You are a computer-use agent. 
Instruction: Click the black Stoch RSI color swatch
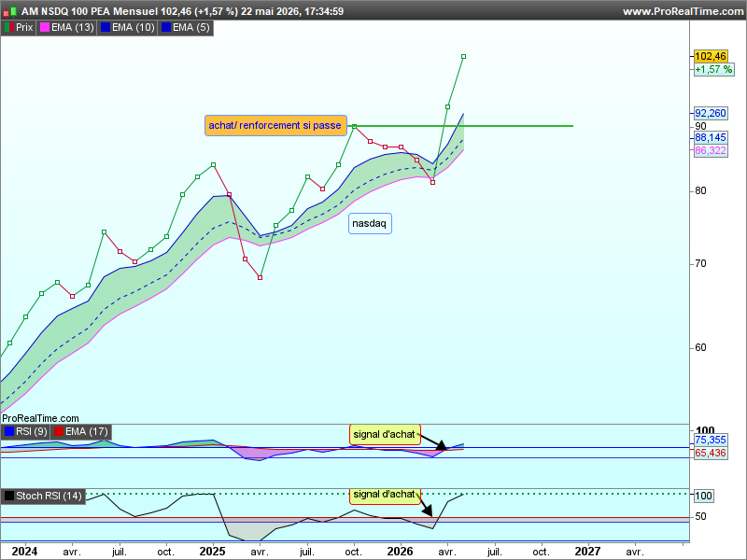click(x=9, y=496)
